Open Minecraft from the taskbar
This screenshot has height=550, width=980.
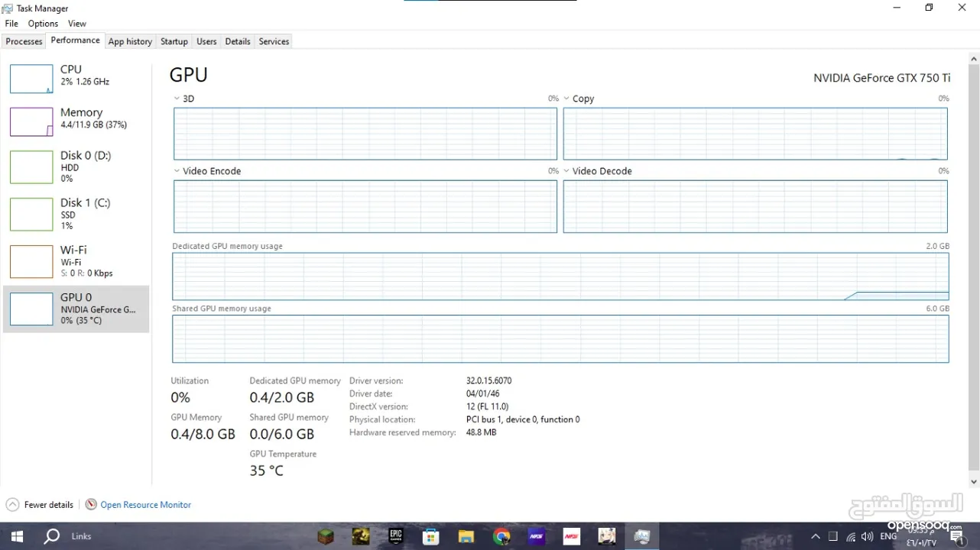click(326, 536)
